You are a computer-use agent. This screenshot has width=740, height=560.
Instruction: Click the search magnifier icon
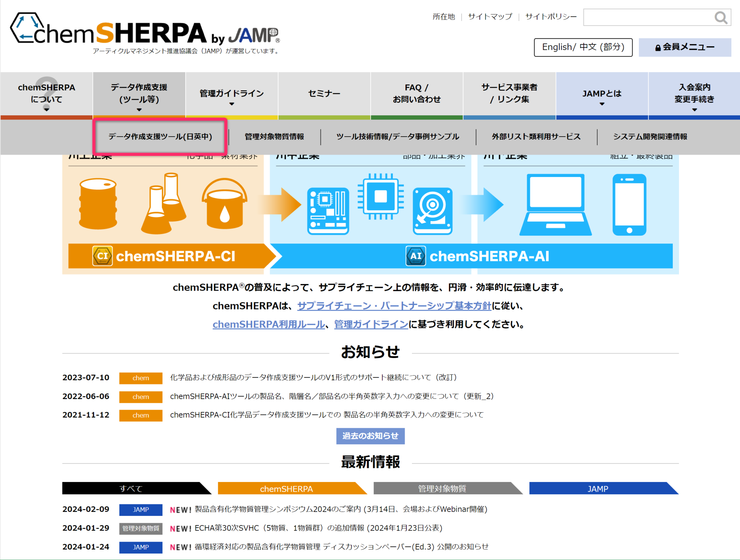coord(721,17)
